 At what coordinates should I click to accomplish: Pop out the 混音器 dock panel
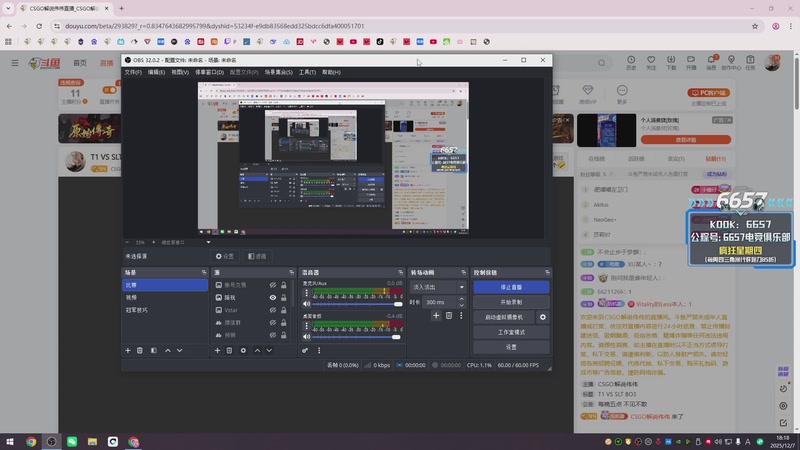click(x=401, y=272)
